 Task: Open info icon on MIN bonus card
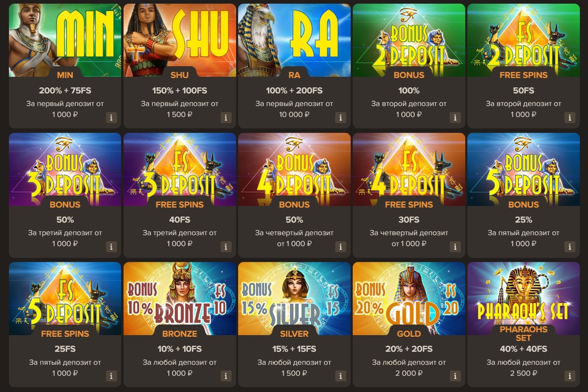[111, 118]
